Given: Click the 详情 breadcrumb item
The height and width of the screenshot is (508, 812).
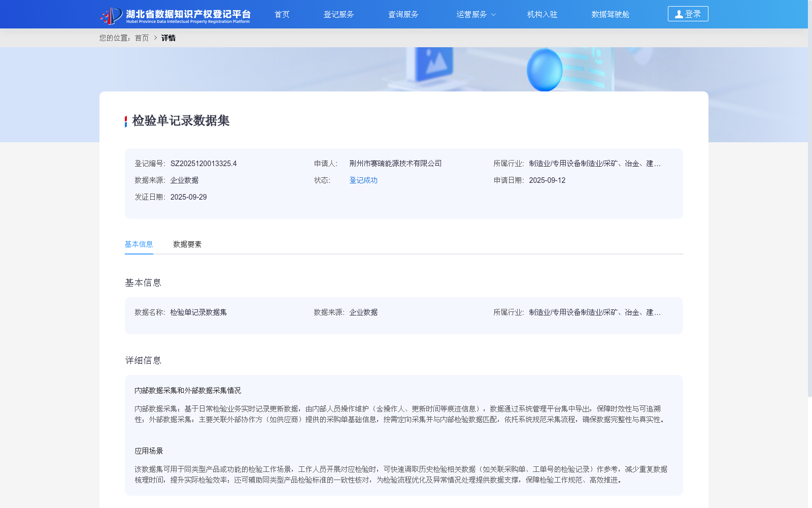Looking at the screenshot, I should click(x=168, y=38).
